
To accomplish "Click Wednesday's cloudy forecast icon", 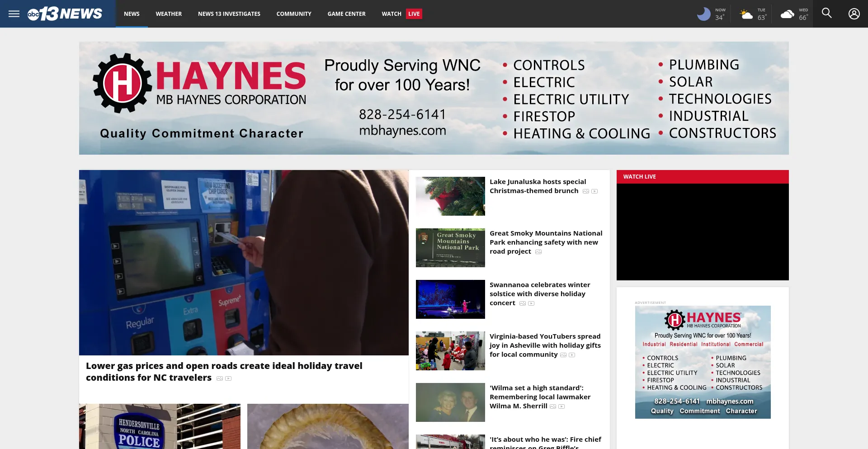I will [x=788, y=14].
